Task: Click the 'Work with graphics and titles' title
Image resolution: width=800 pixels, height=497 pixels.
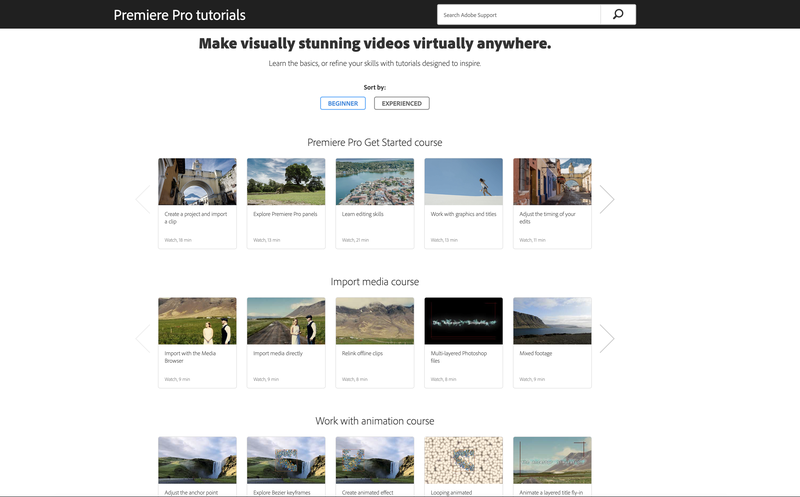Action: tap(463, 214)
